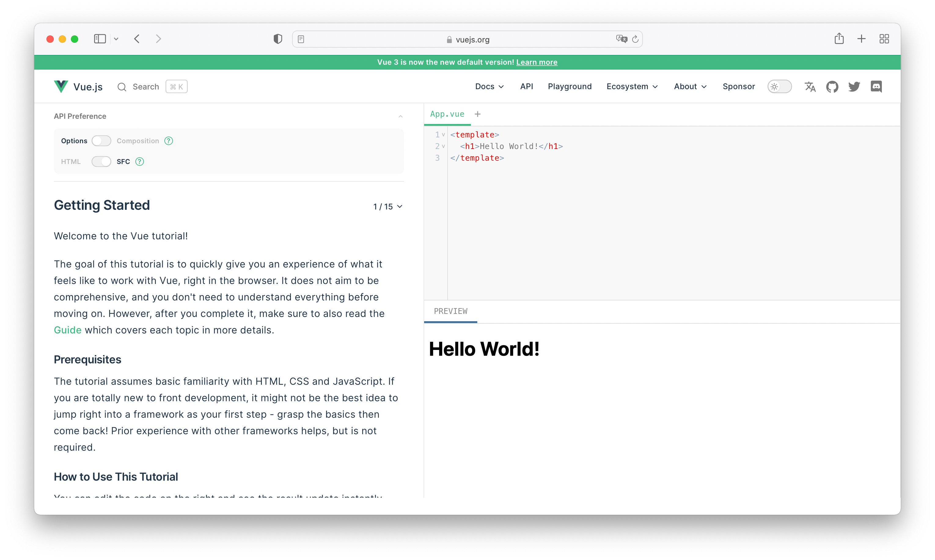This screenshot has width=935, height=560.
Task: Click the Safari share icon
Action: pyautogui.click(x=839, y=38)
